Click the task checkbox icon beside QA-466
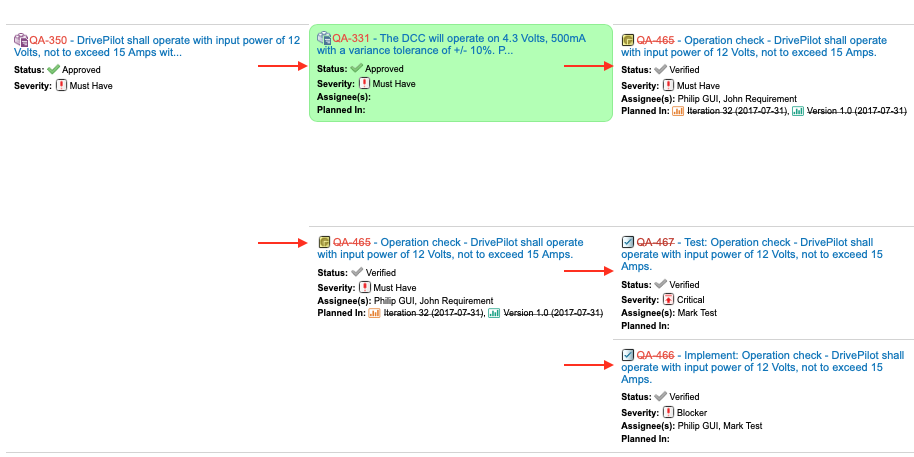 [x=628, y=355]
